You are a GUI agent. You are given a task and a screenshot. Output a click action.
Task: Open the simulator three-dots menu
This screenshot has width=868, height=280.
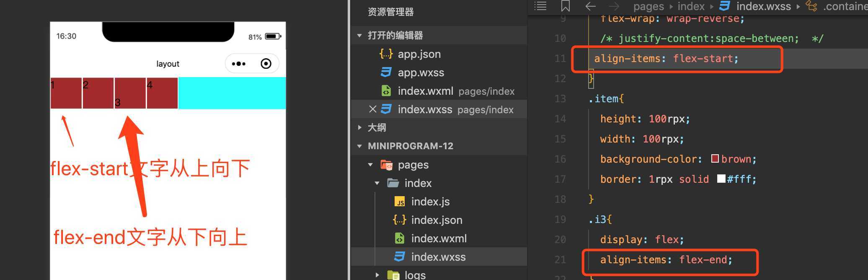[x=239, y=64]
